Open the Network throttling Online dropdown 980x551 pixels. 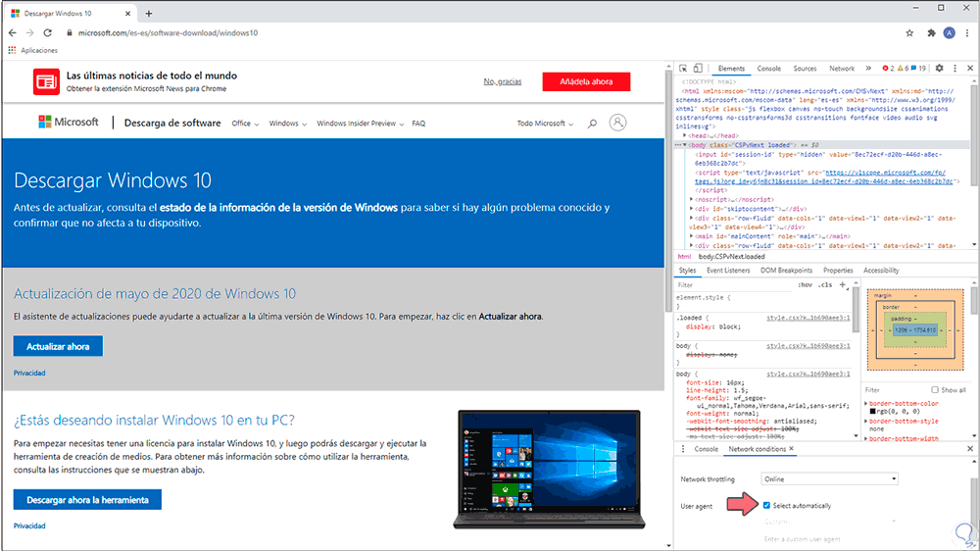pyautogui.click(x=830, y=479)
